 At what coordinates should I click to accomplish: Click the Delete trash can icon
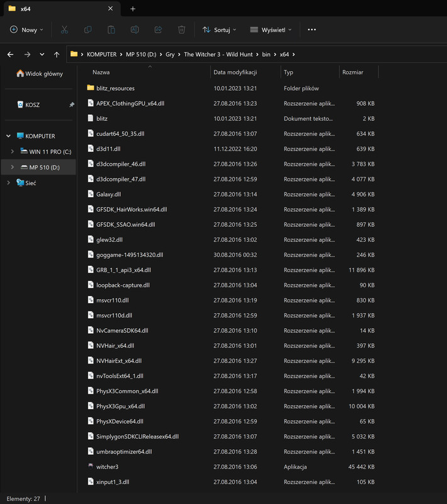click(x=181, y=30)
